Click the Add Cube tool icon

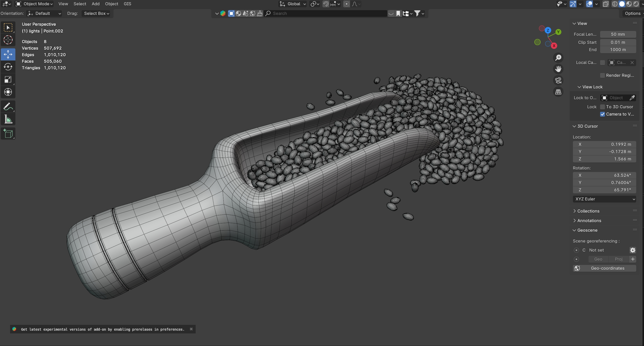click(x=8, y=134)
